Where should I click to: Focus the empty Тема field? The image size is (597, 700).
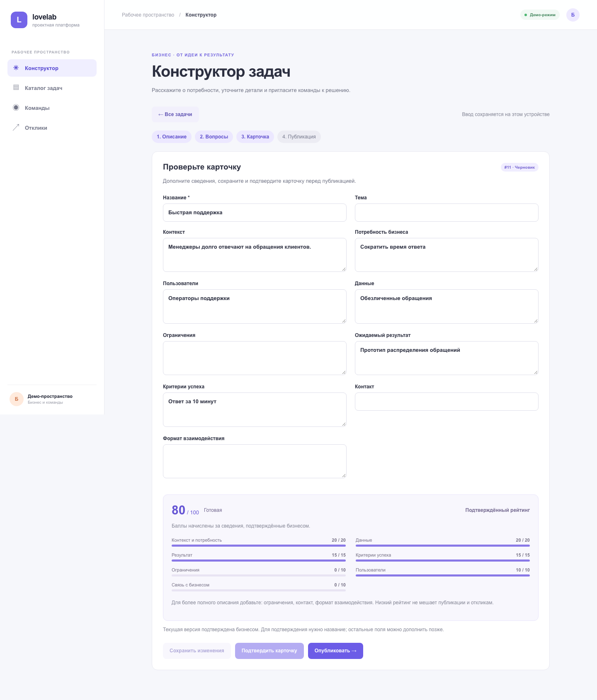(447, 213)
